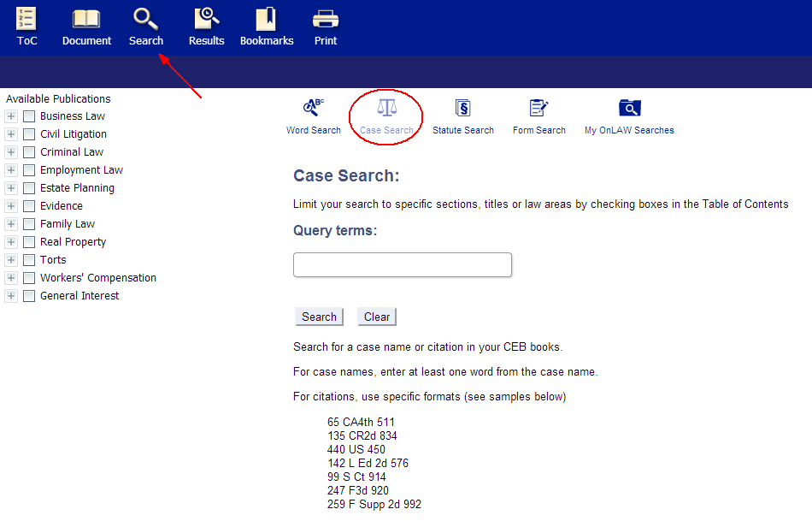Select the Word Search icon

click(314, 107)
